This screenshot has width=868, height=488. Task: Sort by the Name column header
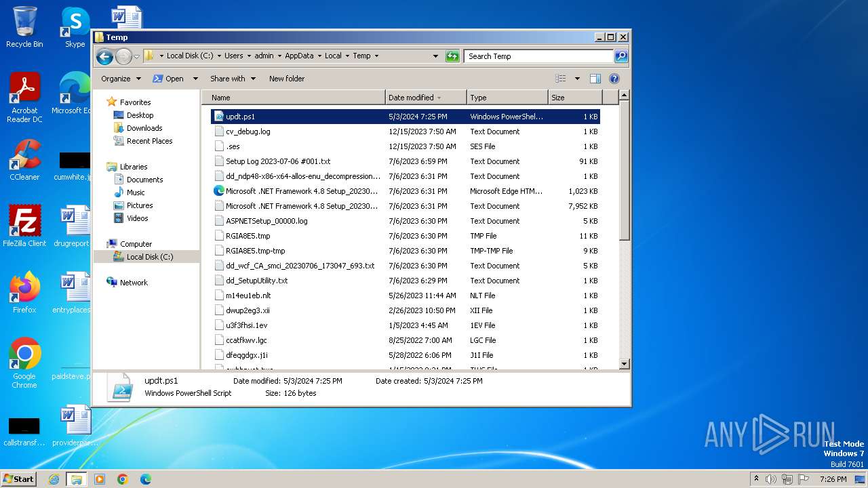294,98
